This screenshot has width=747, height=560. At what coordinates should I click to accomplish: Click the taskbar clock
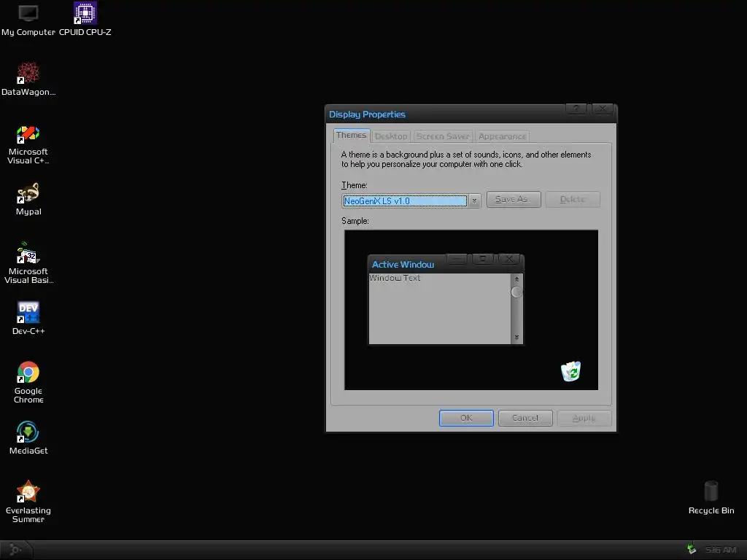coord(721,550)
